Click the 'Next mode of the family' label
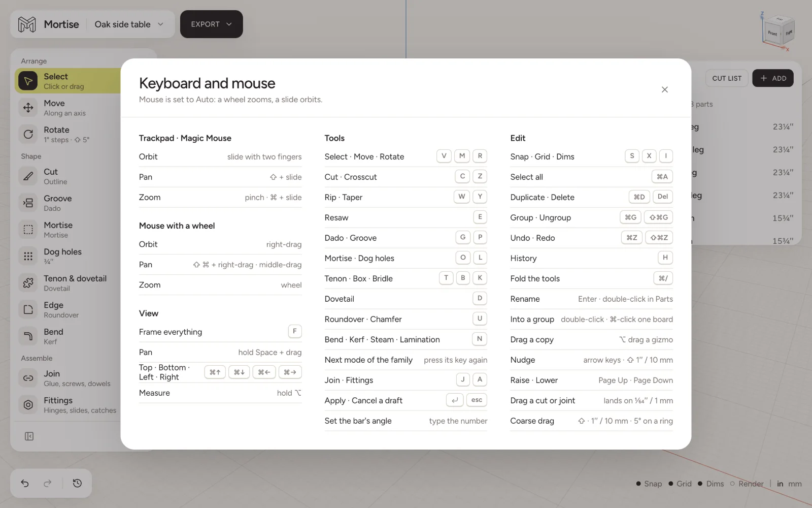 tap(368, 360)
